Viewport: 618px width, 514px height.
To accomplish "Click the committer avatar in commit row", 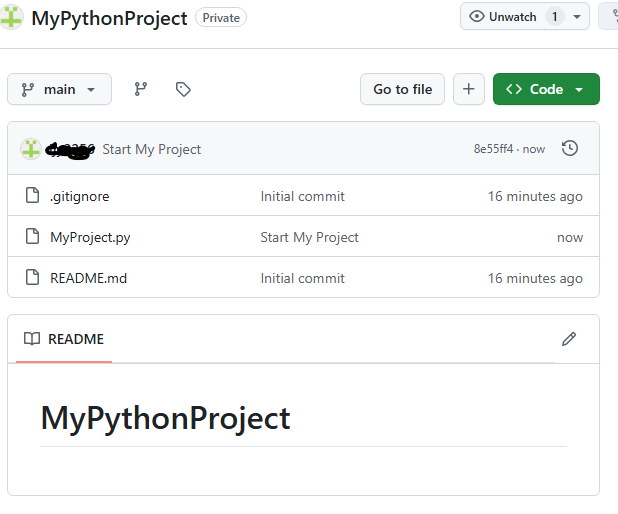I will tap(31, 149).
